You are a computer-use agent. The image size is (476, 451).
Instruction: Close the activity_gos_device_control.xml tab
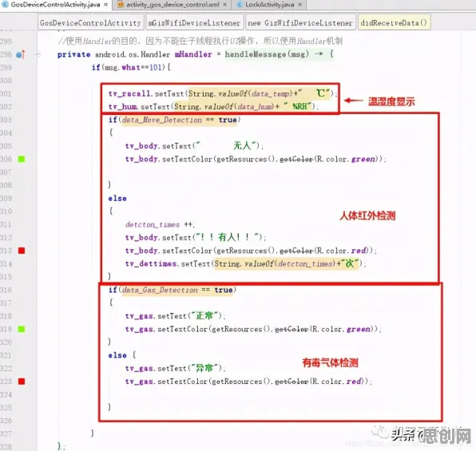click(225, 5)
